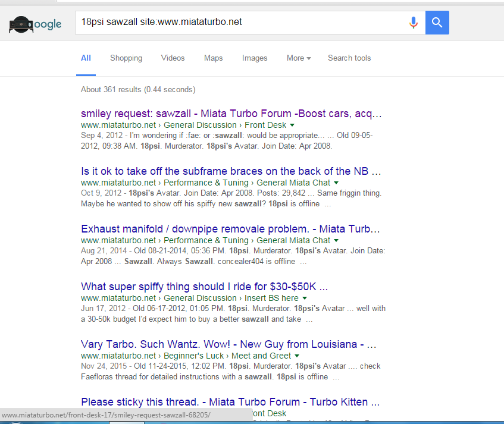
Task: Click the blue search magnifier button
Action: pyautogui.click(x=437, y=23)
